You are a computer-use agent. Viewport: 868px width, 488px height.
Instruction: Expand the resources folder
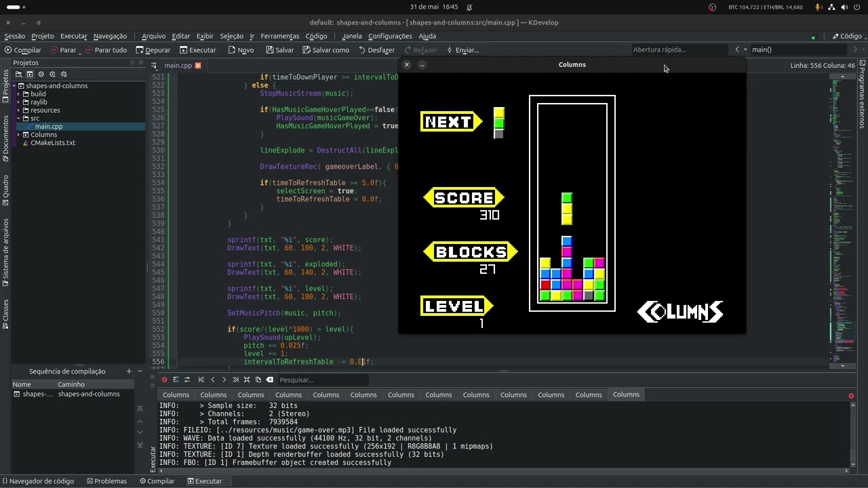coord(18,110)
